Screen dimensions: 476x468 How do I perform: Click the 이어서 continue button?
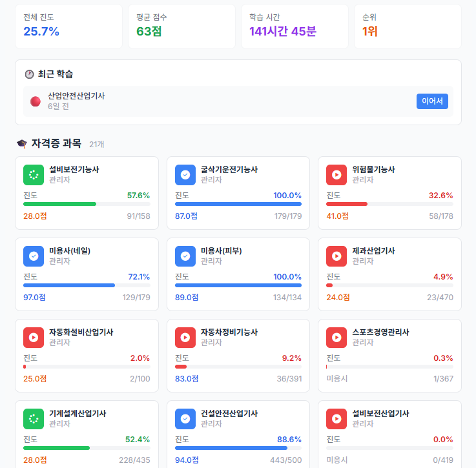click(432, 101)
